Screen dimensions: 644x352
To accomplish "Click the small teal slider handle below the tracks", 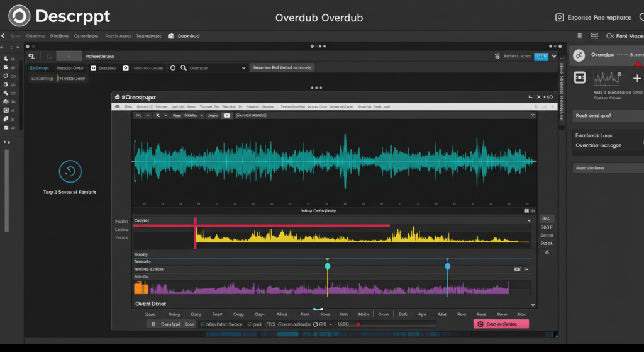I will point(318,309).
